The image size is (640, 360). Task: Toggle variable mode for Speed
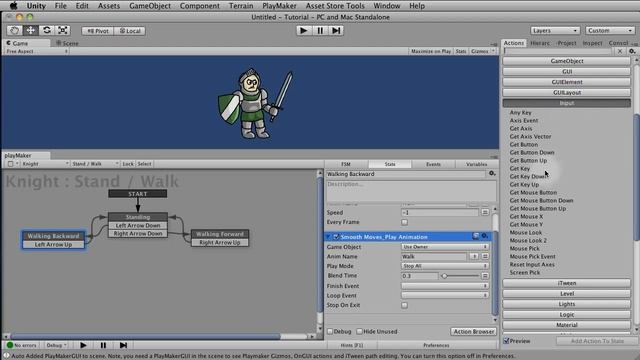click(485, 212)
